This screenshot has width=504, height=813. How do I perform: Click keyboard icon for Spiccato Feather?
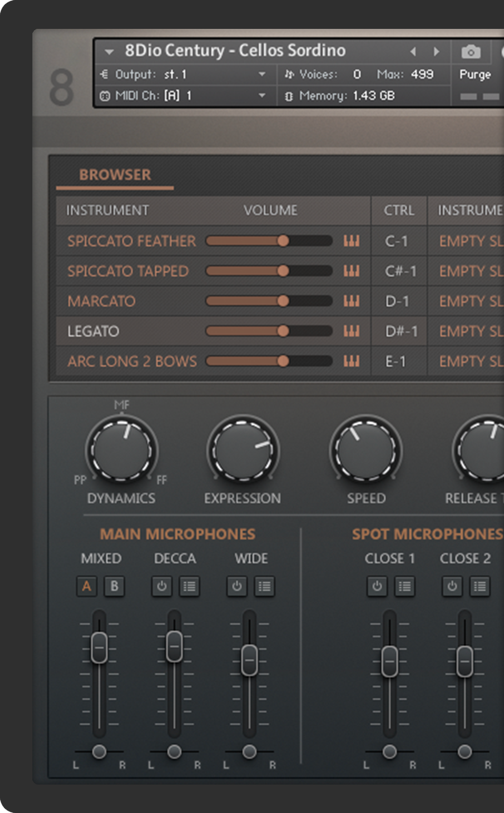click(x=351, y=241)
